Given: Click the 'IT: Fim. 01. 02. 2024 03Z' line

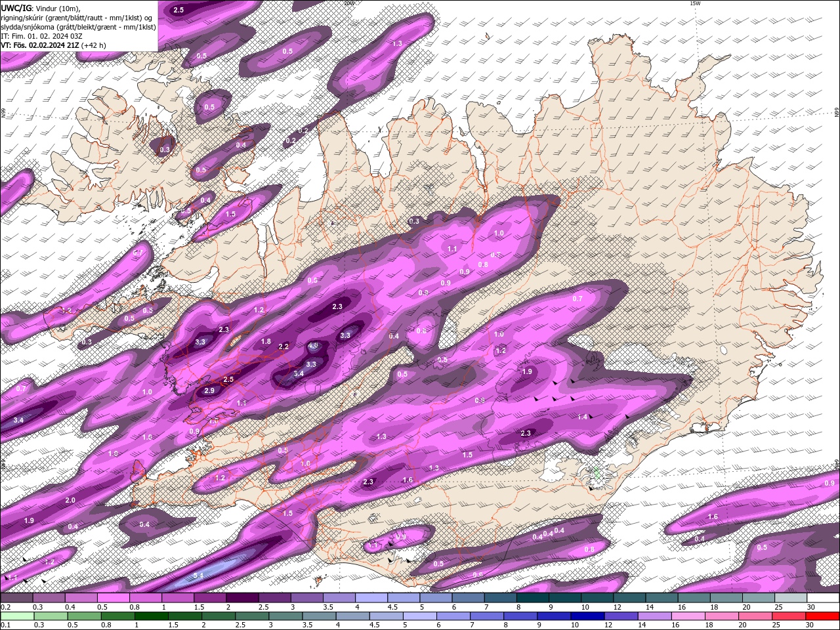Looking at the screenshot, I should coord(41,36).
